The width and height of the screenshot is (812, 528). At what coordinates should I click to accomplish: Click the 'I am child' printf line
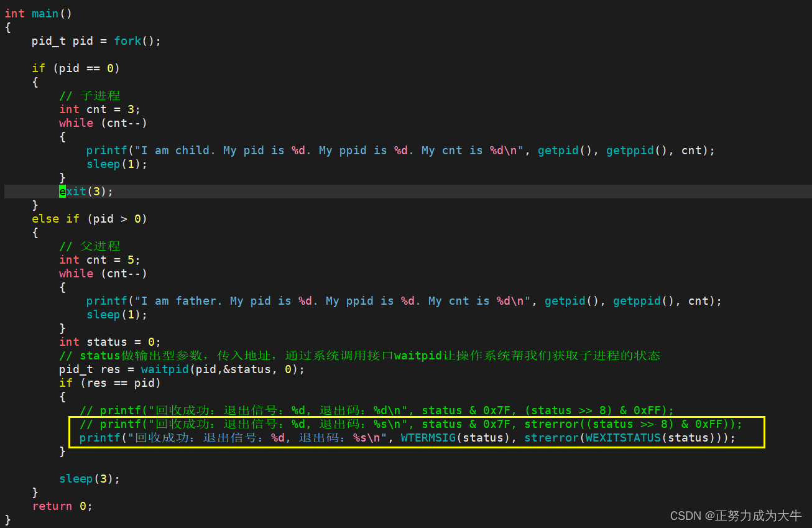coord(401,150)
